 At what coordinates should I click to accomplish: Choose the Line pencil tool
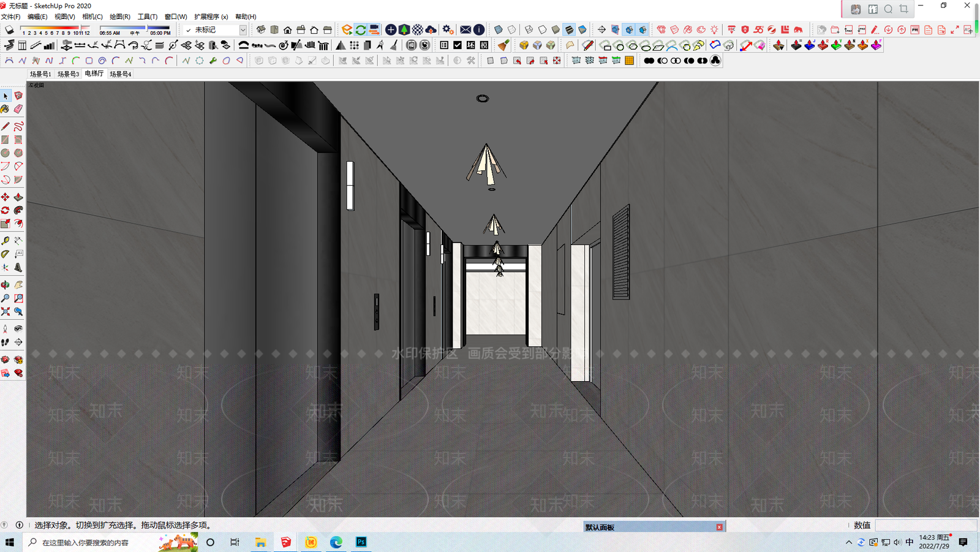coord(5,126)
